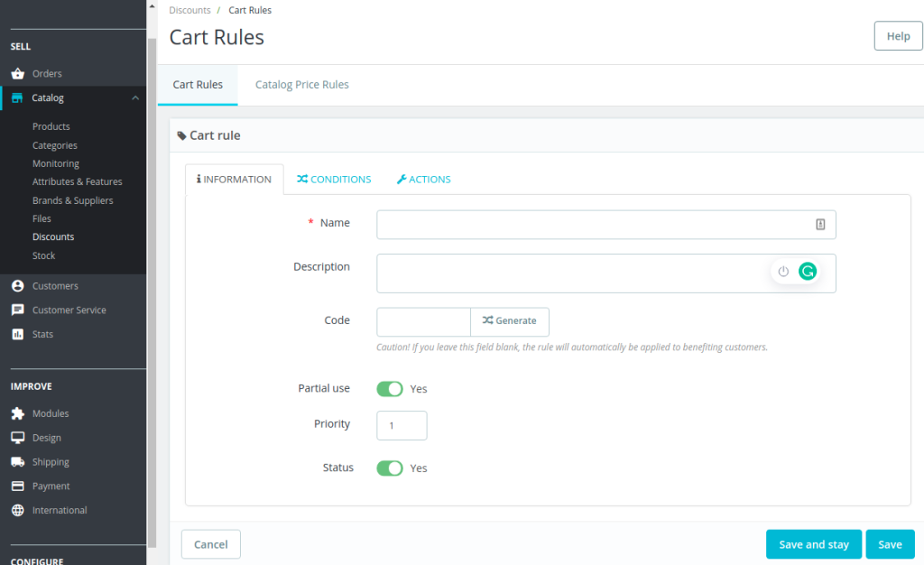
Task: Click the Save and stay button
Action: pyautogui.click(x=814, y=544)
